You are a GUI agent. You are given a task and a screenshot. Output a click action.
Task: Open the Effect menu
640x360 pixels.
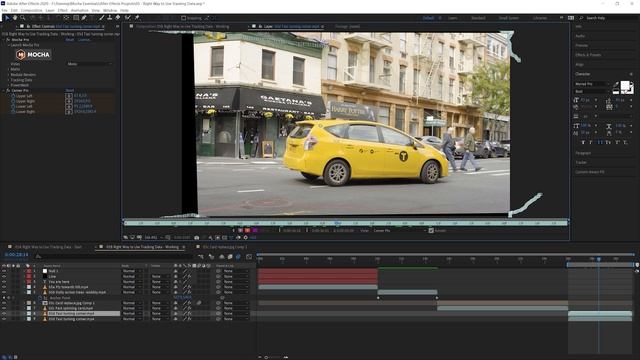pyautogui.click(x=62, y=10)
